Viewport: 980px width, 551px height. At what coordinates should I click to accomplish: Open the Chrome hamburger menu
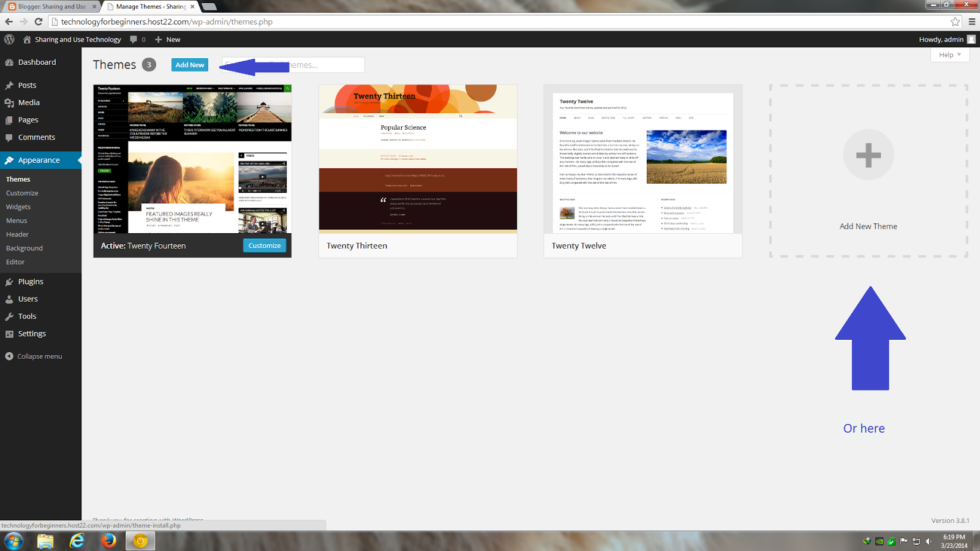pyautogui.click(x=972, y=21)
